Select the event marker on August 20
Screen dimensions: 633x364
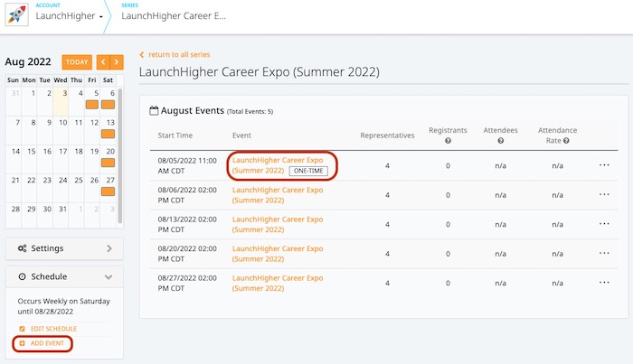(x=108, y=163)
